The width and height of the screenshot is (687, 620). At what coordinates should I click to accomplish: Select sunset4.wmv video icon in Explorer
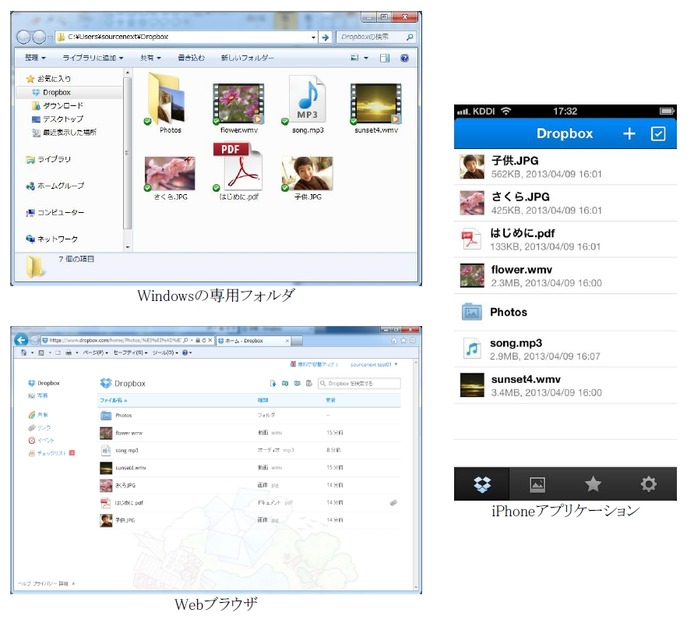376,104
